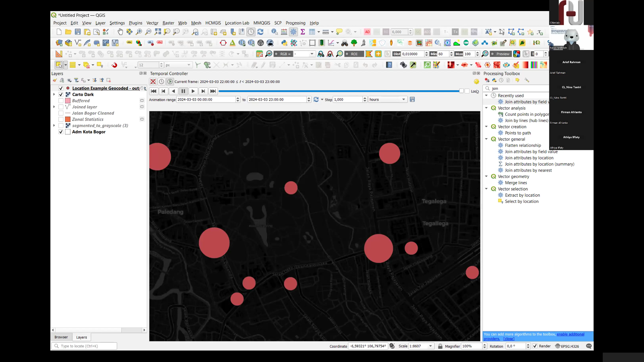644x362 pixels.
Task: Open the hours step unit dropdown
Action: [x=404, y=99]
